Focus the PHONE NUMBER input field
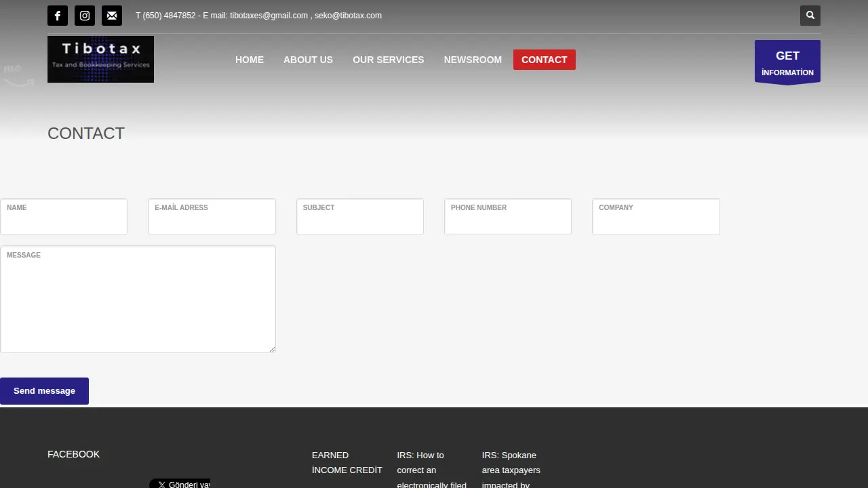 pyautogui.click(x=508, y=217)
